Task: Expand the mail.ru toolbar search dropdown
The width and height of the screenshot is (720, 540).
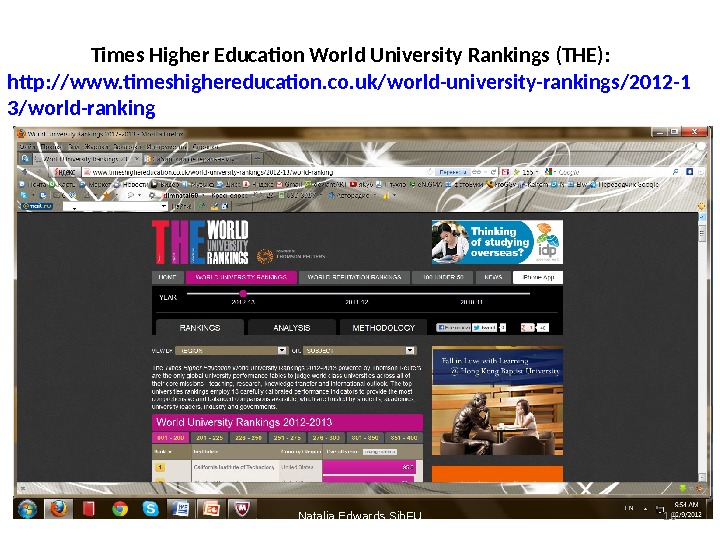Action: (x=164, y=207)
